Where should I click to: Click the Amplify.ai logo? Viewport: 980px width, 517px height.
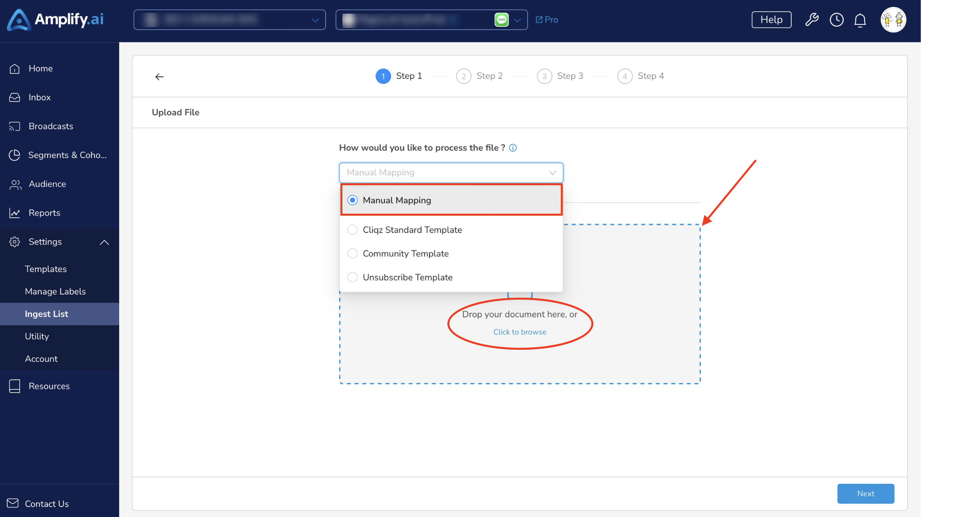(55, 20)
